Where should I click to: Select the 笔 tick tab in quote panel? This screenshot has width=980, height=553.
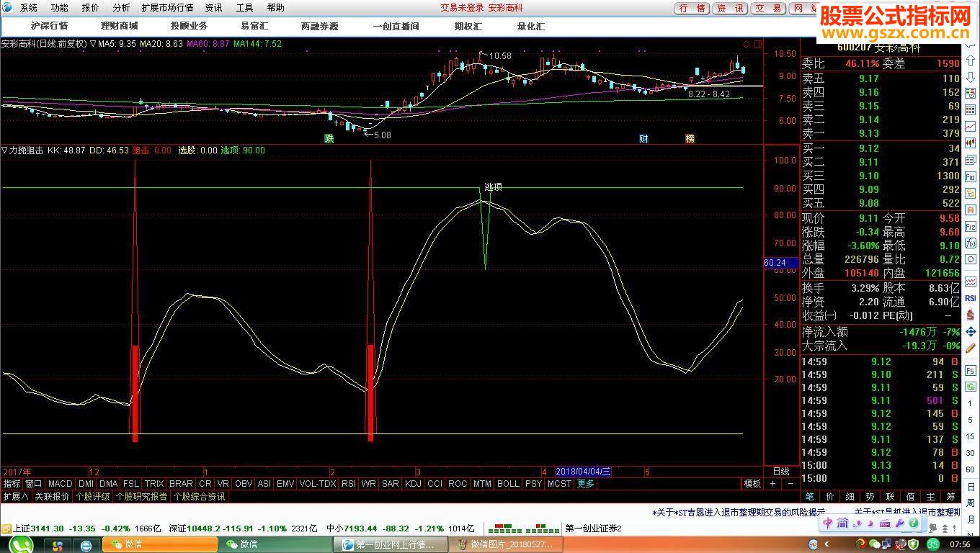(810, 497)
